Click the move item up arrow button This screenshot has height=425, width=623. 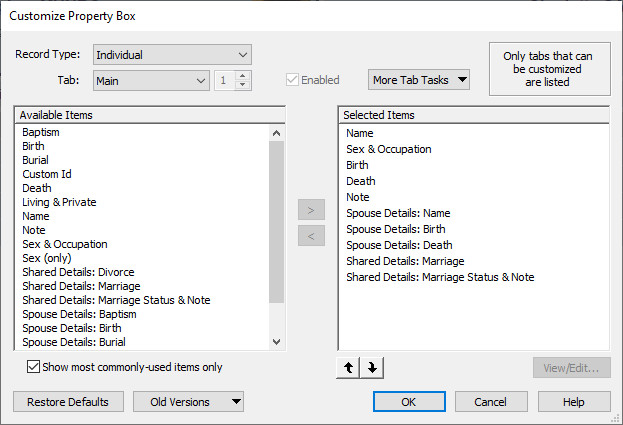click(x=350, y=368)
